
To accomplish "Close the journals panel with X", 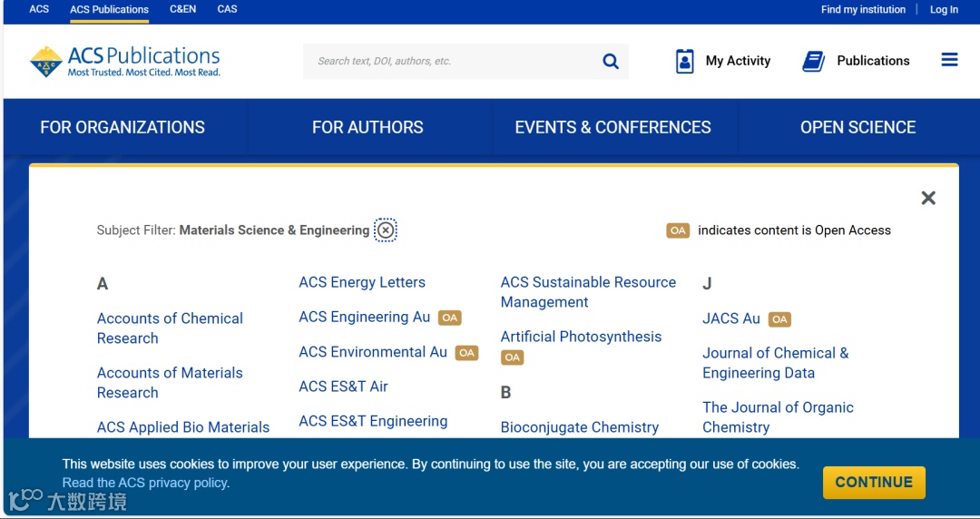I will coord(928,198).
